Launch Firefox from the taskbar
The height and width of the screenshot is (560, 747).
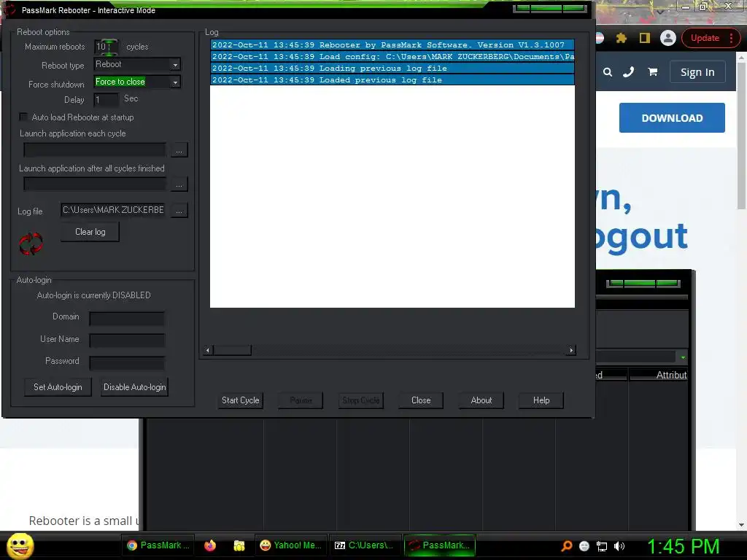(210, 545)
